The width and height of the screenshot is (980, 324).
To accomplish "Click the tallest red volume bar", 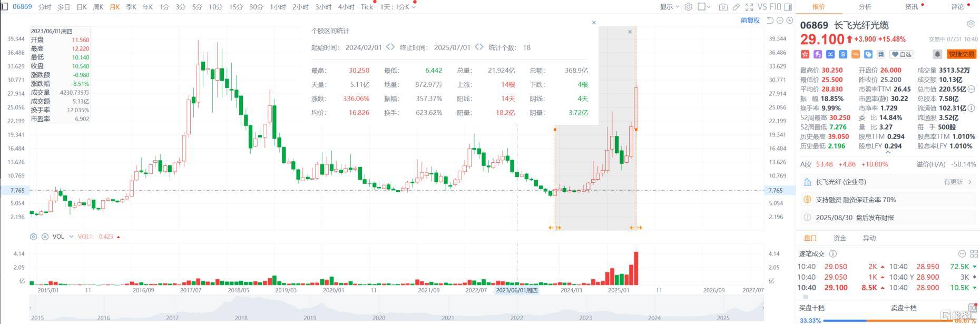I will coord(636,269).
